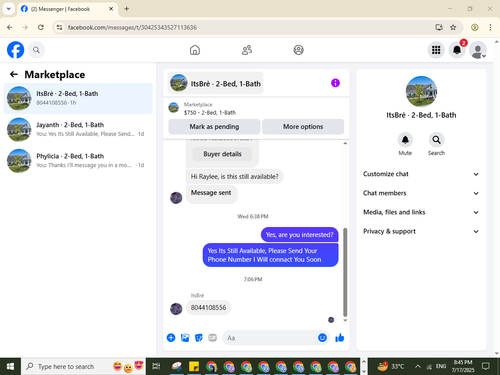Go to the Home feed icon
This screenshot has width=500, height=375.
click(x=195, y=50)
